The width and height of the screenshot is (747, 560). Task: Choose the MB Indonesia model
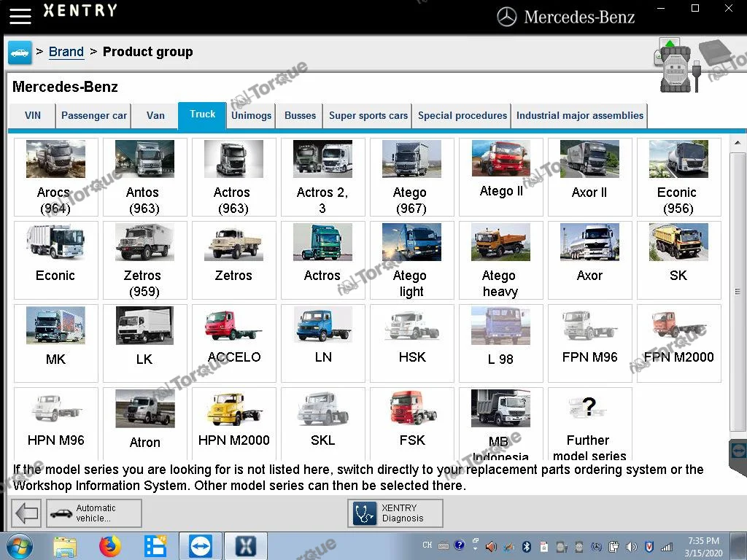(x=500, y=424)
